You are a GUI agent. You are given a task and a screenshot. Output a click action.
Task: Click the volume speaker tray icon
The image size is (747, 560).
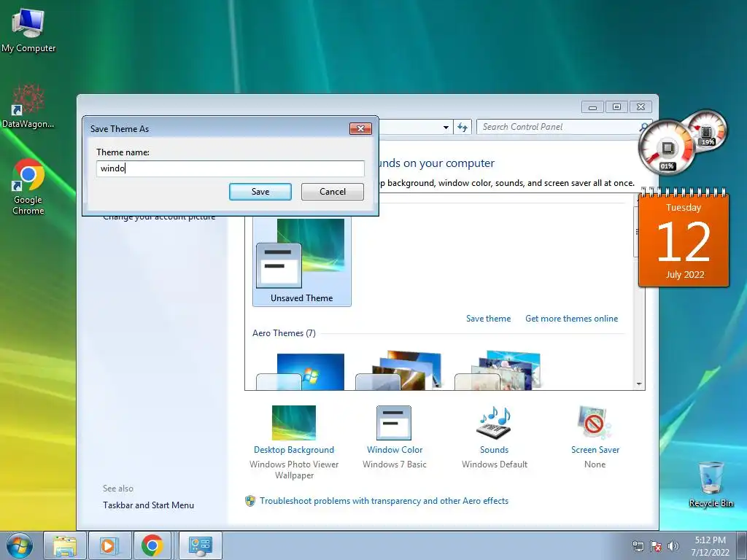click(673, 546)
